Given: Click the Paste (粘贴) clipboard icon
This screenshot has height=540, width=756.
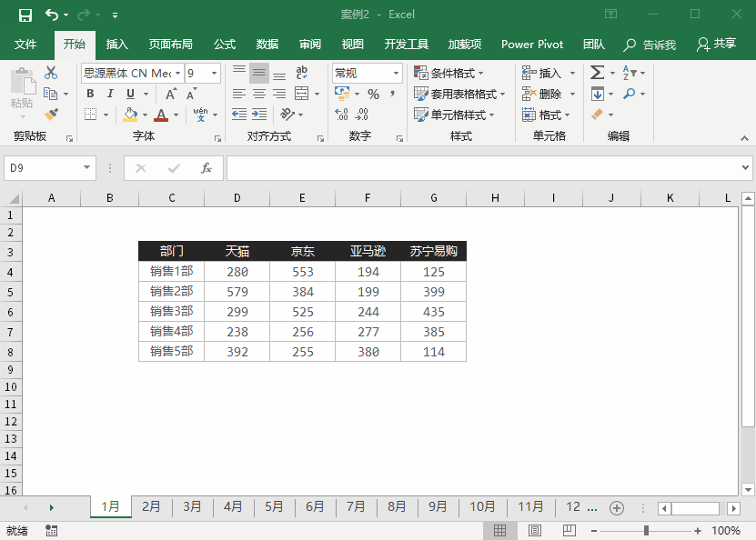Looking at the screenshot, I should pos(23,80).
